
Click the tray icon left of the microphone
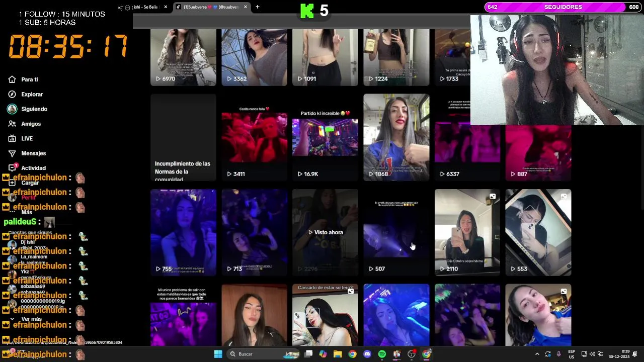(x=548, y=354)
